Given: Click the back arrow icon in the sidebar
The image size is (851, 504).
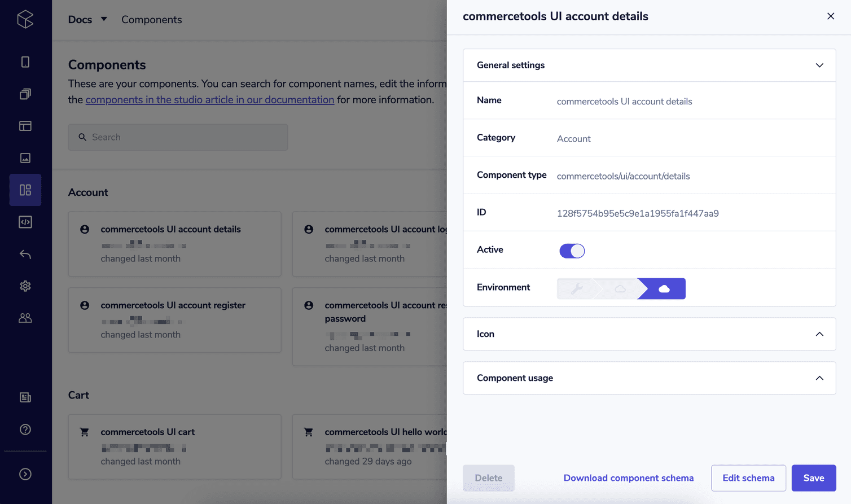Looking at the screenshot, I should [x=25, y=254].
